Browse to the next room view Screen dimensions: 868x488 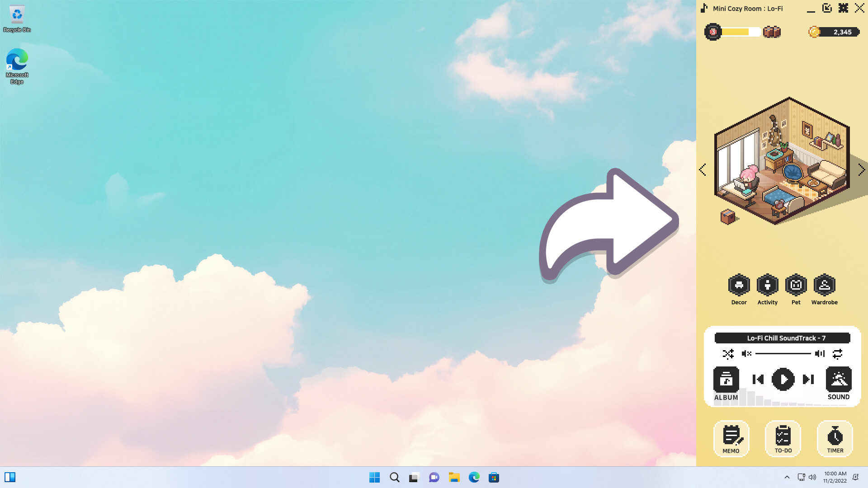pos(862,169)
